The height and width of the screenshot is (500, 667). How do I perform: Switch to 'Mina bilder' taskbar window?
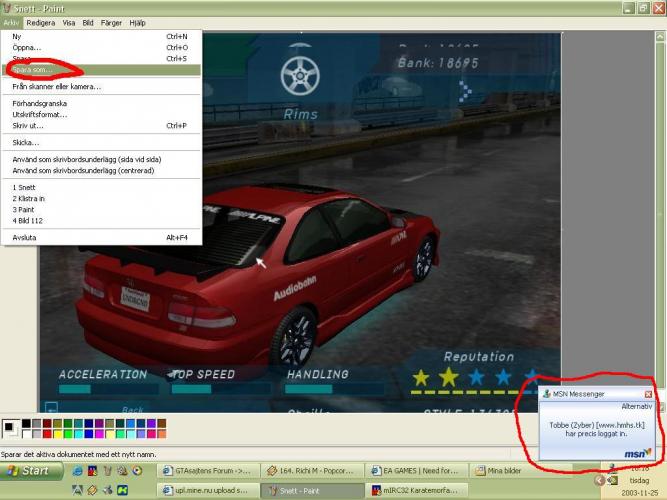point(500,470)
